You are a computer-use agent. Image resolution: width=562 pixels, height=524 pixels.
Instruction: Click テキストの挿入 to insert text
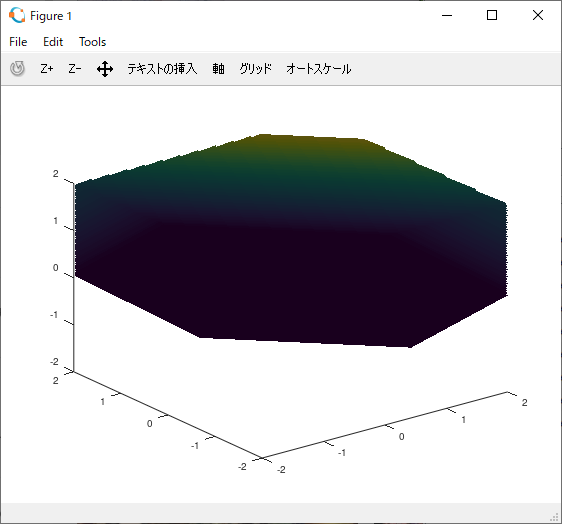point(162,68)
